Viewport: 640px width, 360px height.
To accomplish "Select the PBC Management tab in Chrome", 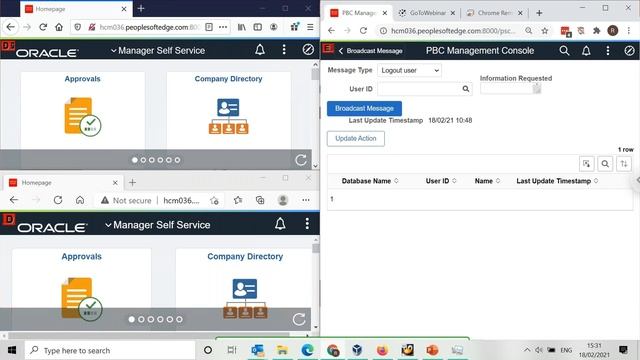I will (x=359, y=13).
